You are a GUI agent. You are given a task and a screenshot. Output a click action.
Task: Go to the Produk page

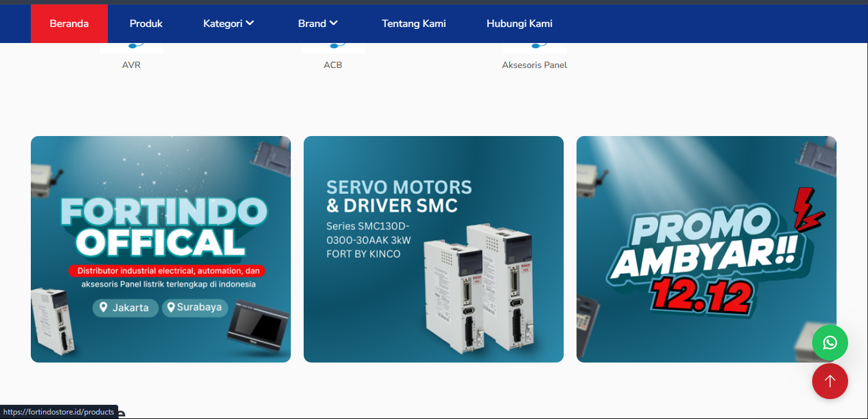[146, 24]
